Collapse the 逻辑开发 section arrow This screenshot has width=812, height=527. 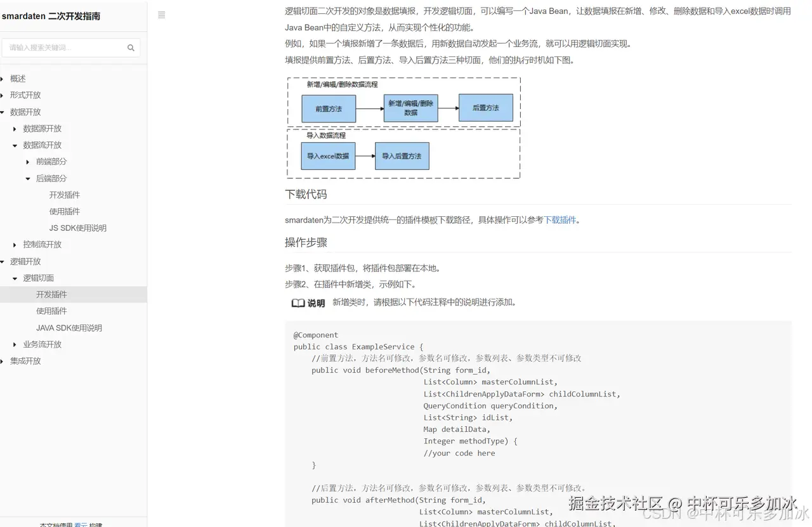point(3,261)
